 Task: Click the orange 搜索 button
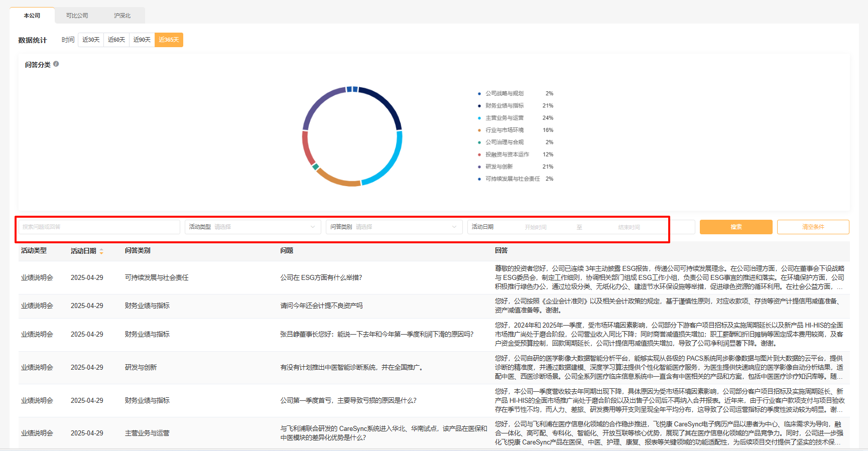pyautogui.click(x=736, y=227)
